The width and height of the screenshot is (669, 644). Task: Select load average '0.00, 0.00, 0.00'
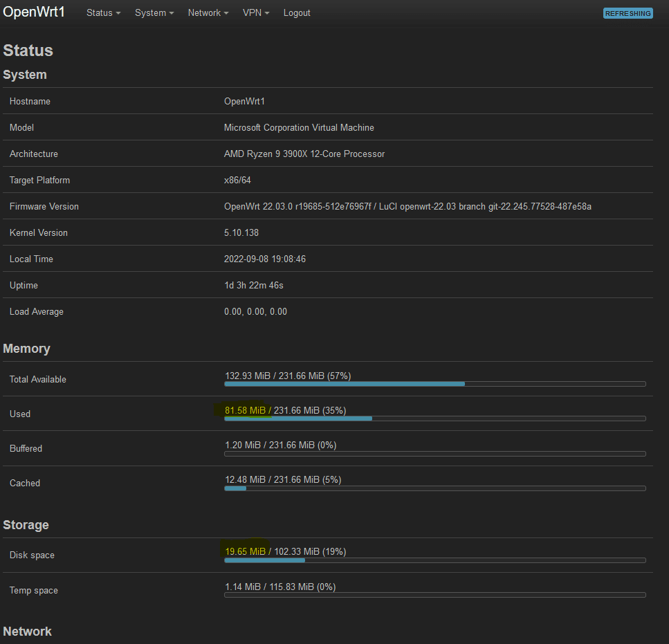click(x=255, y=312)
